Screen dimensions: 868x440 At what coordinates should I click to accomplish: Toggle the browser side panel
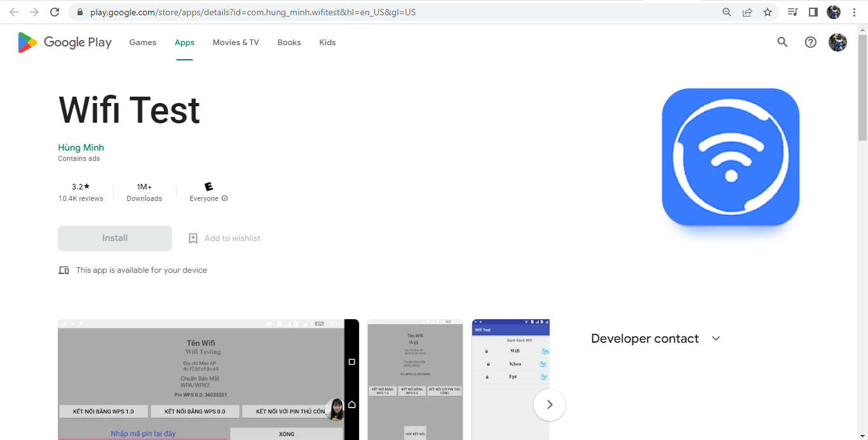(813, 12)
